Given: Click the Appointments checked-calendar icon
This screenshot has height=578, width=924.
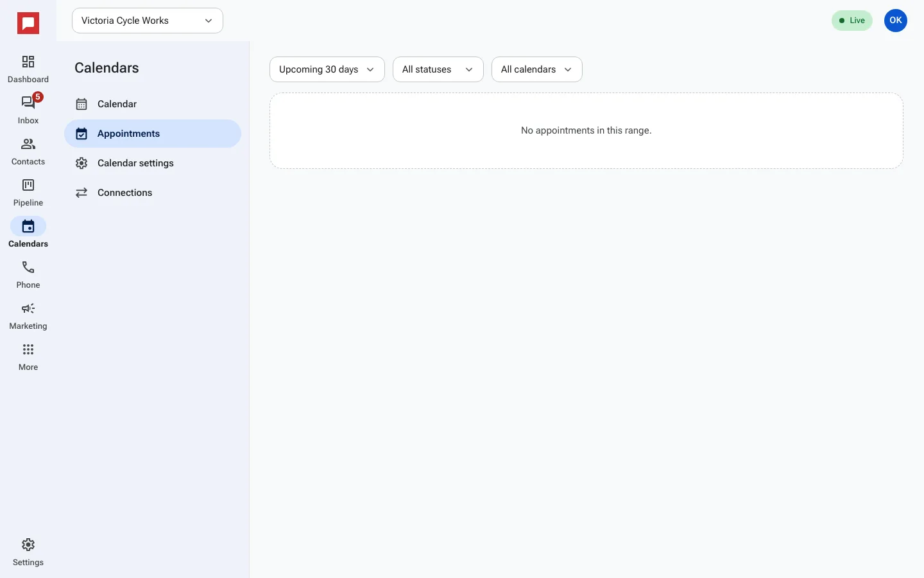Looking at the screenshot, I should point(81,134).
